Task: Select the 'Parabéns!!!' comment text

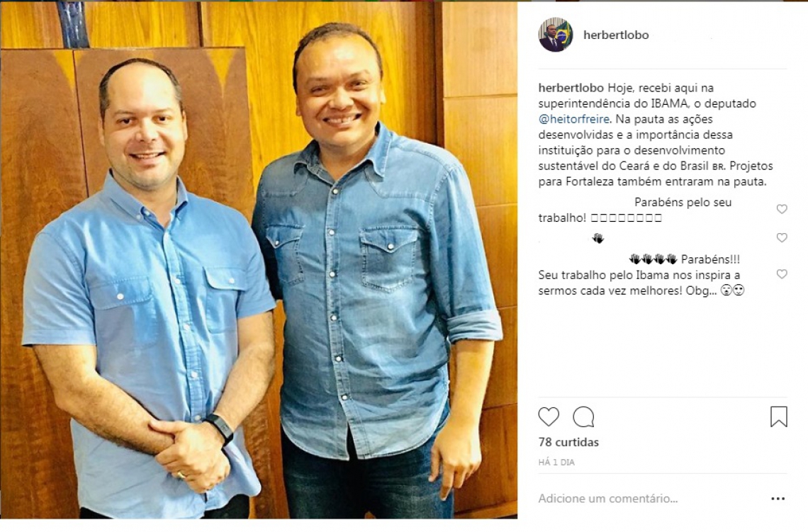Action: [x=710, y=259]
